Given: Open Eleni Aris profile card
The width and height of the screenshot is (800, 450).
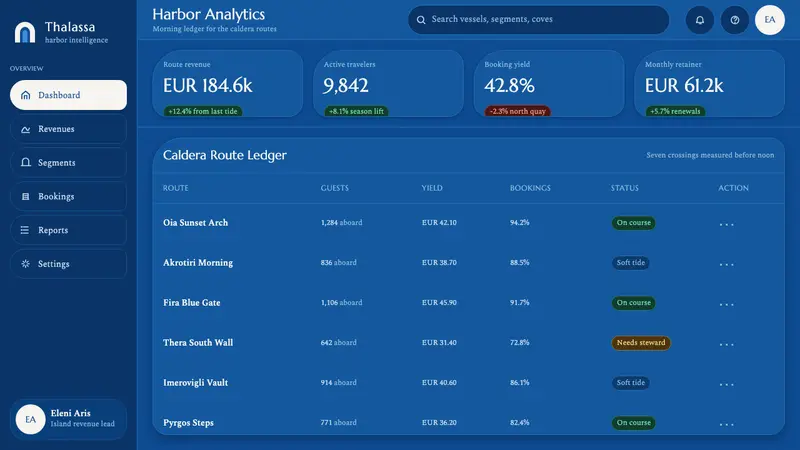Looking at the screenshot, I should click(x=68, y=419).
